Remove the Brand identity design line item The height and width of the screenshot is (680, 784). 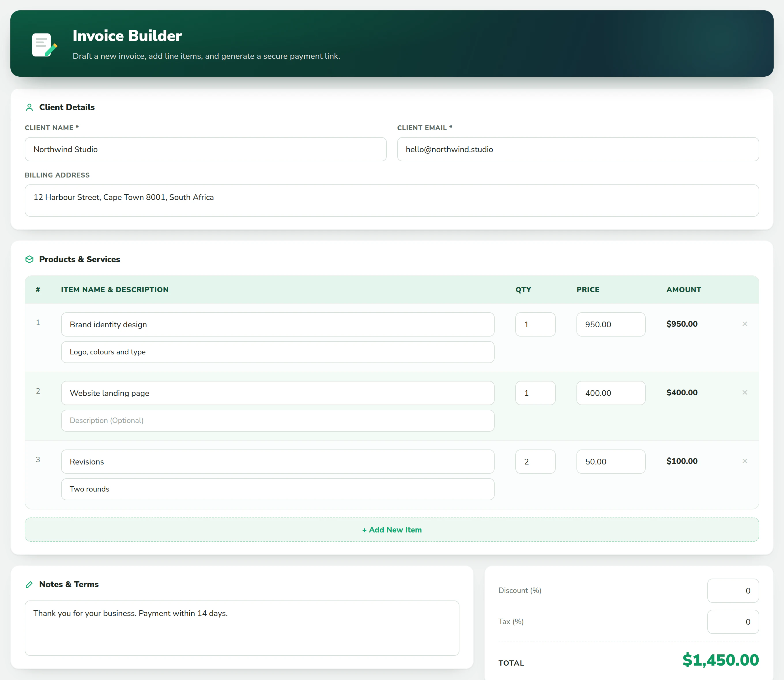pyautogui.click(x=745, y=324)
